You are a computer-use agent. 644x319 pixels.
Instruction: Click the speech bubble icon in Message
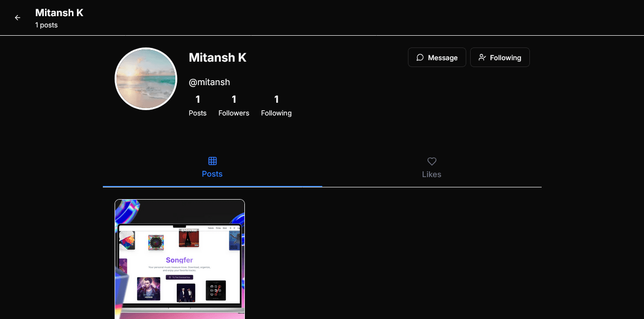click(420, 57)
